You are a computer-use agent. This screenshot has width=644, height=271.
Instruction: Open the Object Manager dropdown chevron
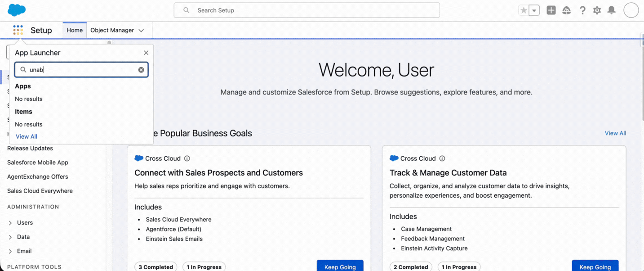point(141,31)
